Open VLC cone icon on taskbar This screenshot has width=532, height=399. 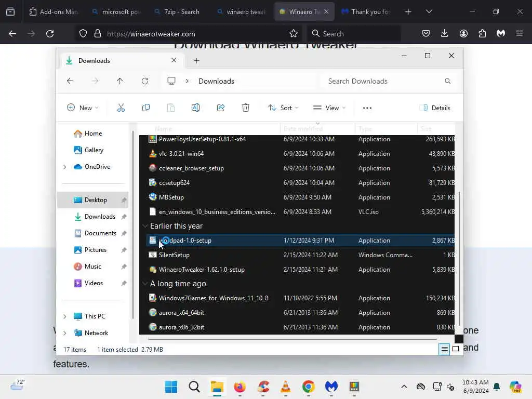point(286,387)
